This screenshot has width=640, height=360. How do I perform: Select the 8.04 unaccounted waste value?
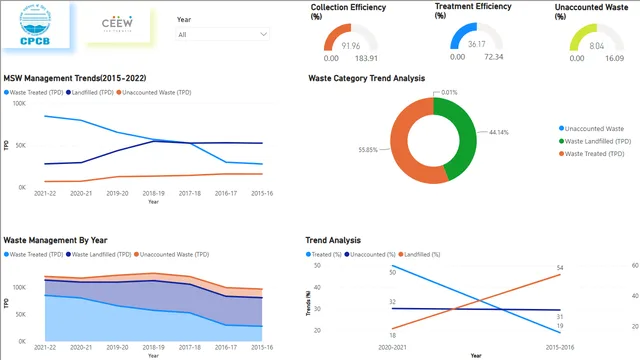coord(596,46)
